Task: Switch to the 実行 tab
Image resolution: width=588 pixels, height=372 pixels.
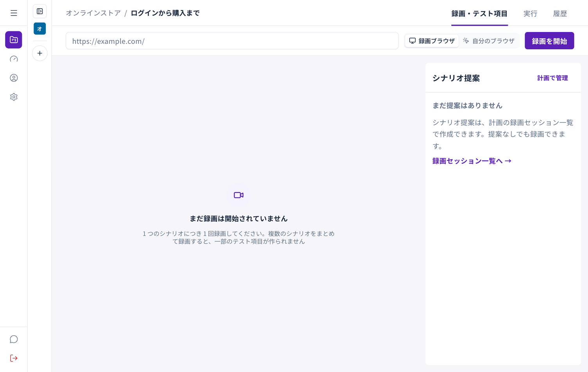Action: click(x=530, y=14)
